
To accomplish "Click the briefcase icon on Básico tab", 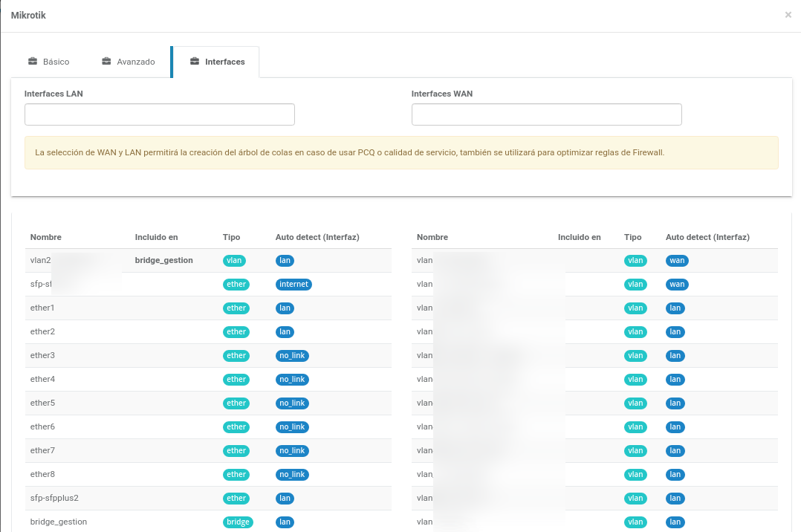I will tap(33, 62).
